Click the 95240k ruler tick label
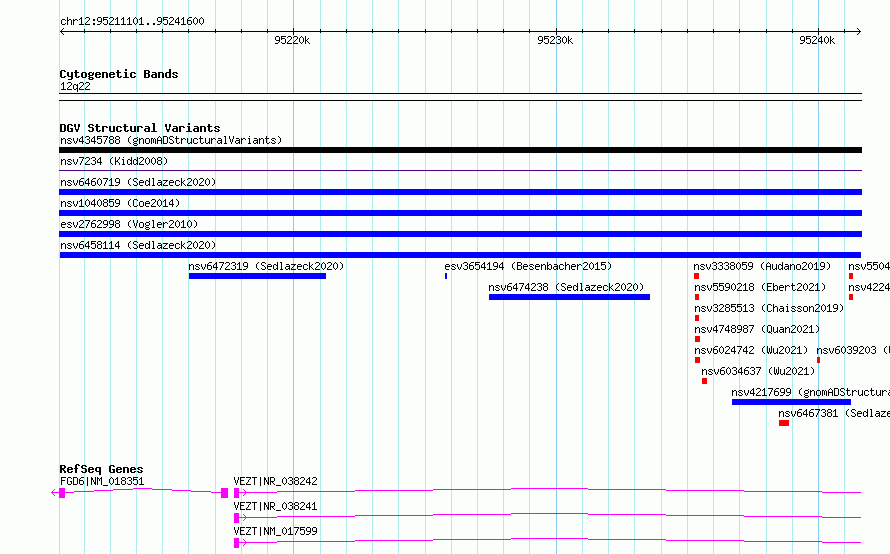The image size is (890, 554). point(817,40)
